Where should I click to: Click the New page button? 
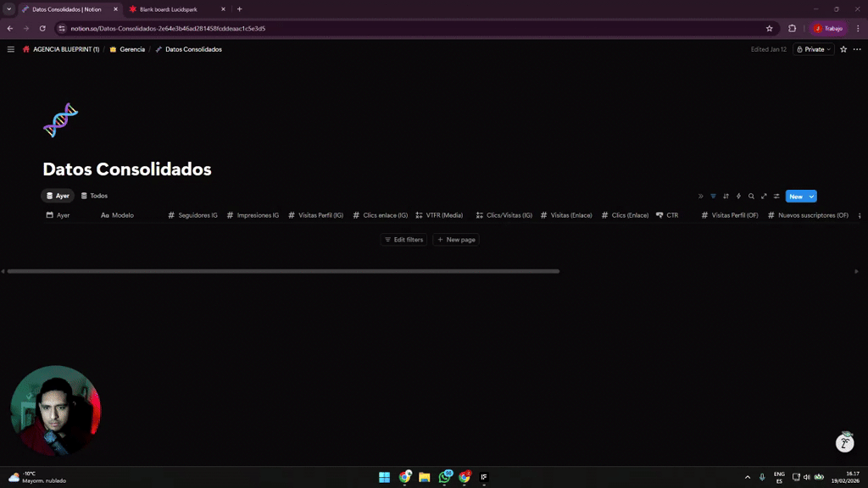coord(455,239)
